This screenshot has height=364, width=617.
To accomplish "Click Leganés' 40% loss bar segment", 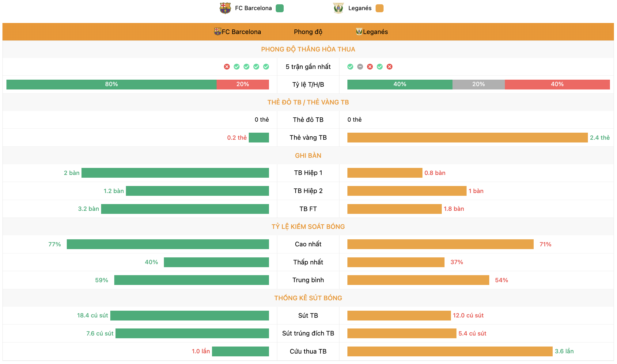I will 557,85.
